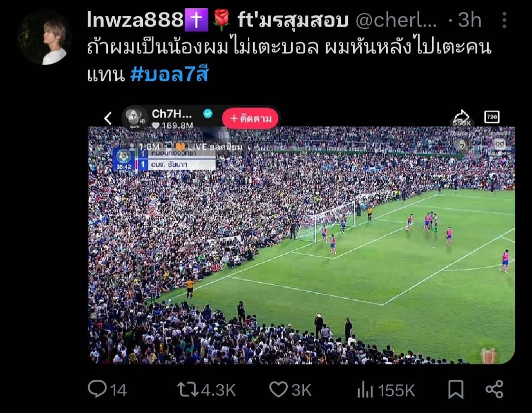Open the match scoreboard overlay
Screen dimensions: 532x413
tap(164, 160)
